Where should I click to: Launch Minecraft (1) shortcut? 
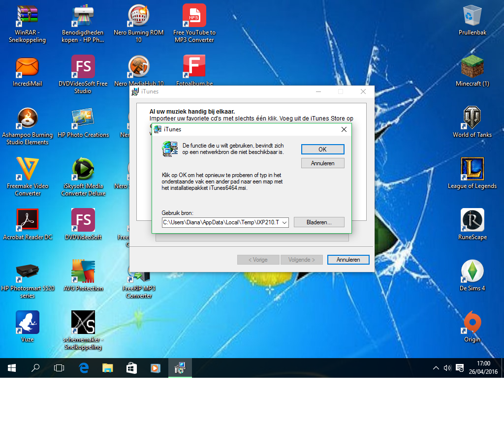tap(472, 71)
